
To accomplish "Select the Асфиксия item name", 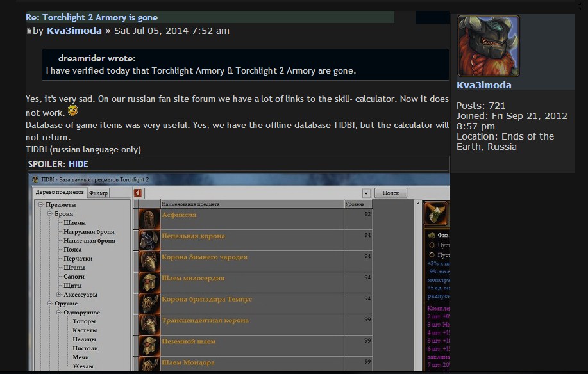I will click(179, 215).
